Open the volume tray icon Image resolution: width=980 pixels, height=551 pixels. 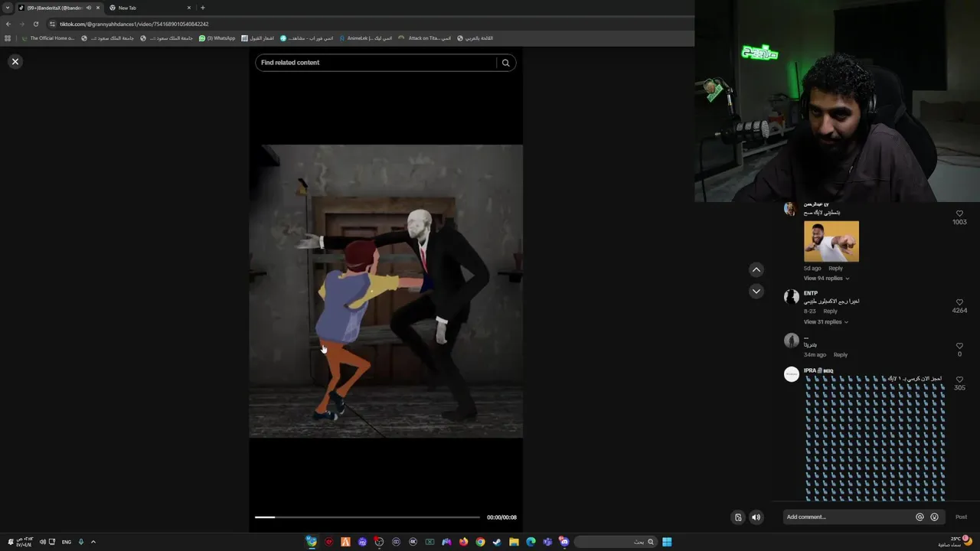pos(42,542)
